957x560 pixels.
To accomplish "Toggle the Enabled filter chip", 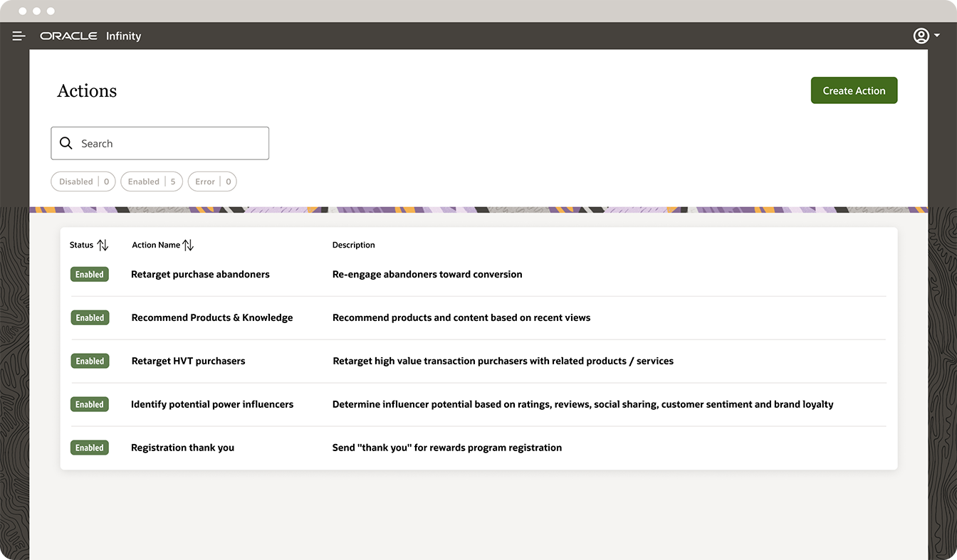I will click(152, 181).
